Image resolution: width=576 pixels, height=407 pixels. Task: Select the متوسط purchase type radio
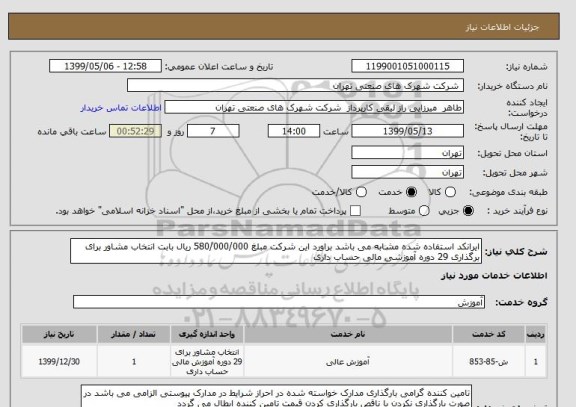pos(424,211)
